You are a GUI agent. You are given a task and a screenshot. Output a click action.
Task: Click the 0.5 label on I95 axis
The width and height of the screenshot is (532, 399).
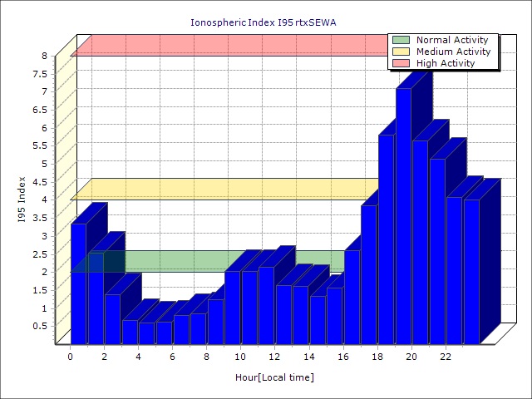pyautogui.click(x=41, y=326)
